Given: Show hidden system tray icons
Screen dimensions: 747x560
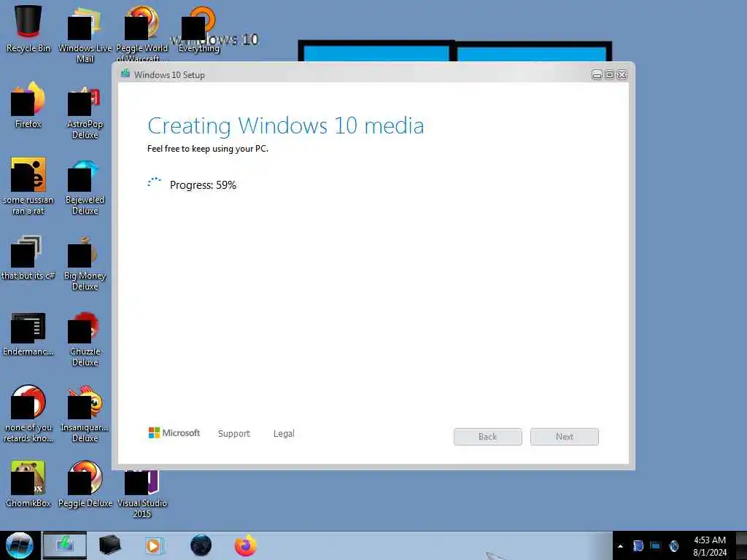Looking at the screenshot, I should pyautogui.click(x=620, y=546).
